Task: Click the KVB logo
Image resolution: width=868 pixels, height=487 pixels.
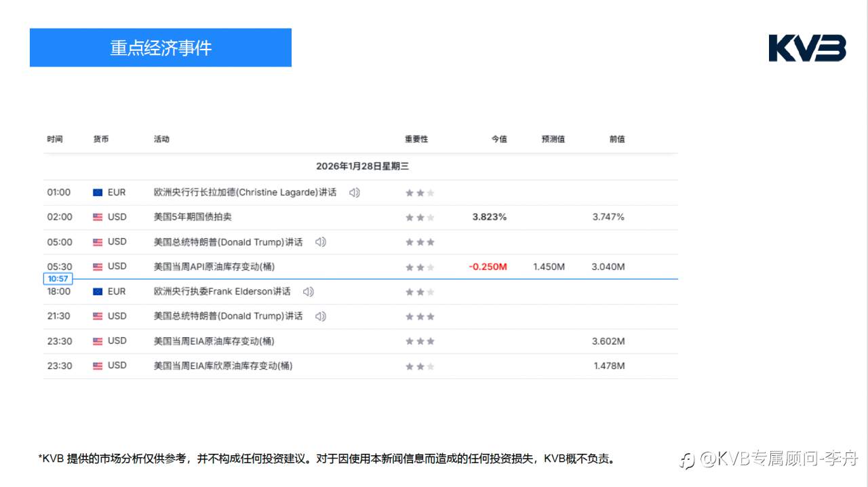Action: point(808,48)
